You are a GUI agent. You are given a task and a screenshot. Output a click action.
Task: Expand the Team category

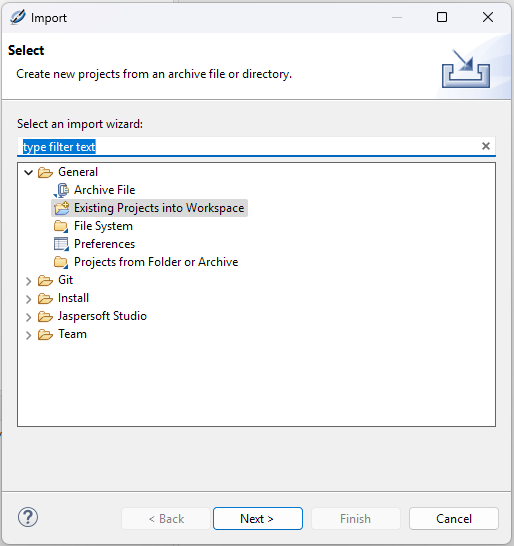coord(29,335)
